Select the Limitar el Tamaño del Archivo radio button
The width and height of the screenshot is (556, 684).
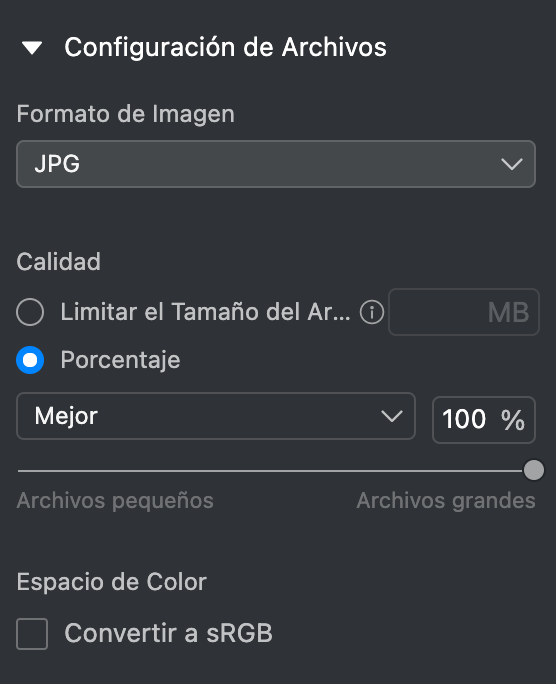(30, 312)
